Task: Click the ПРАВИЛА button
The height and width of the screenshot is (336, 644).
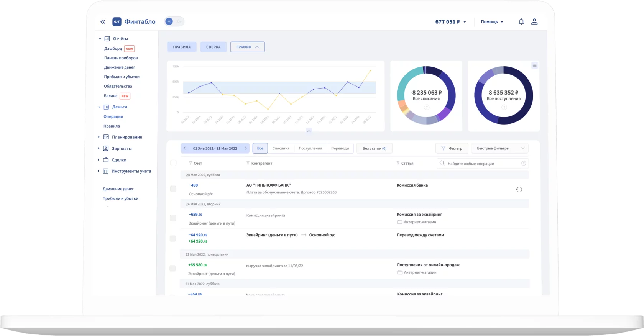Action: point(182,47)
